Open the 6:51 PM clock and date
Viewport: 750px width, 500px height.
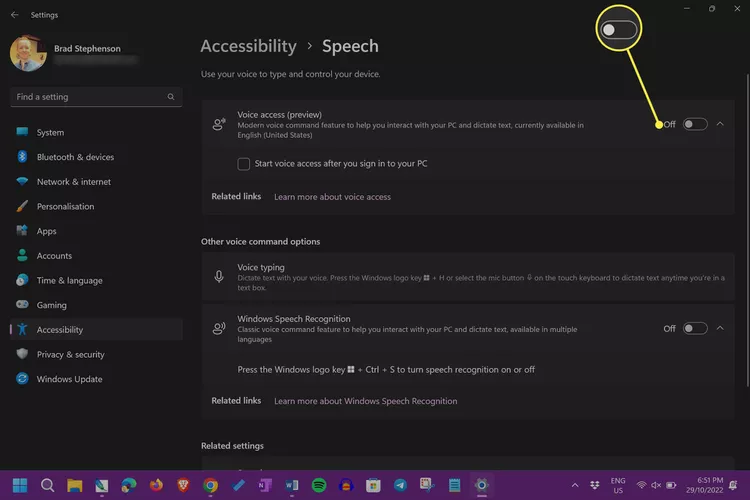[x=704, y=485]
